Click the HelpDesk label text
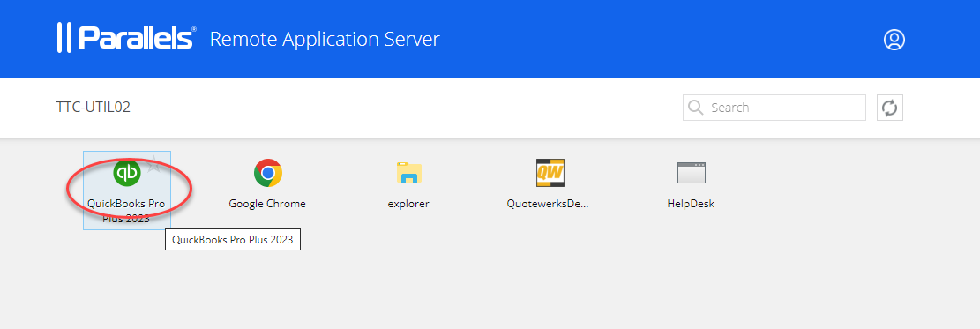Screen dimensions: 980x329 tap(692, 204)
